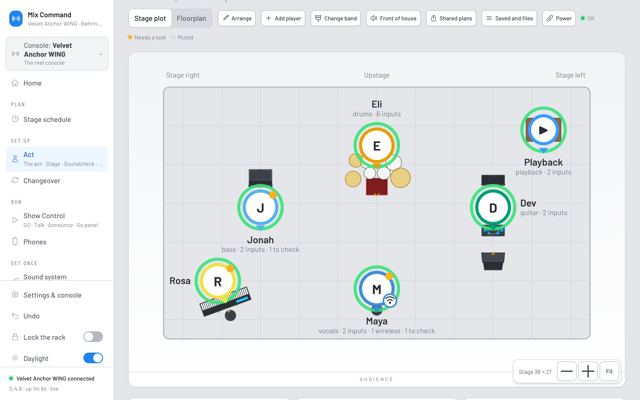Click the floor monitor wedge below Dev
640x400 pixels.
point(493,261)
